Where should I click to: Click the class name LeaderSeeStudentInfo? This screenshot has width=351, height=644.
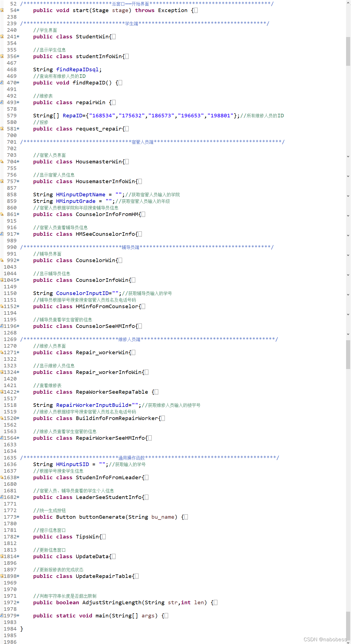[x=108, y=497]
